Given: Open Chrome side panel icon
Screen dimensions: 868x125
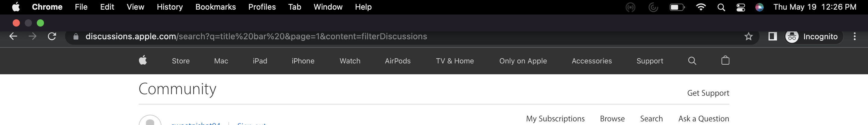Looking at the screenshot, I should (772, 37).
